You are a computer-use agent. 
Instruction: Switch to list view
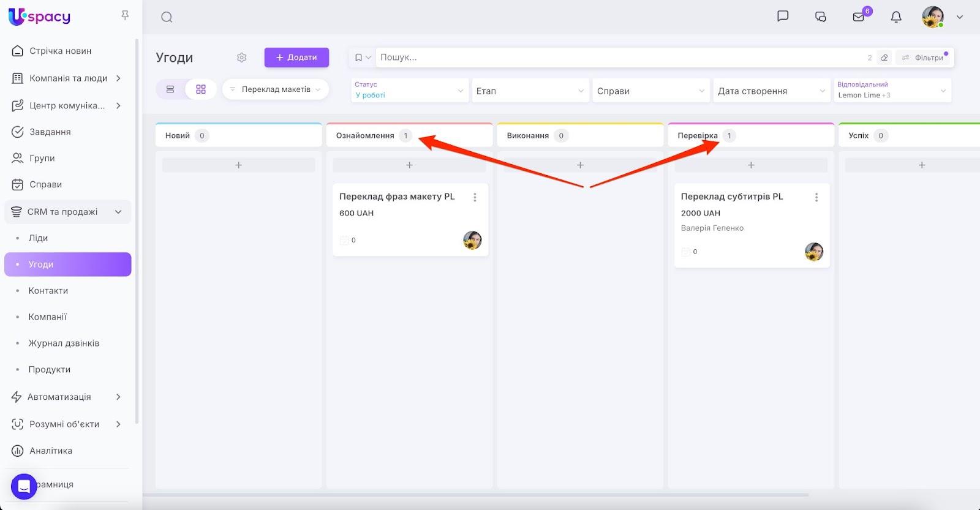[170, 89]
